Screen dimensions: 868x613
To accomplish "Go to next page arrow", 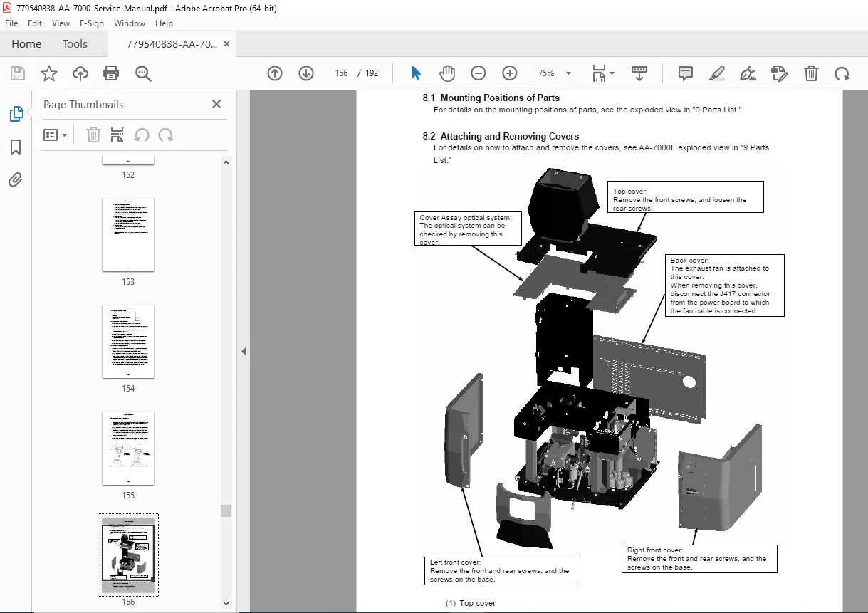I will (306, 73).
